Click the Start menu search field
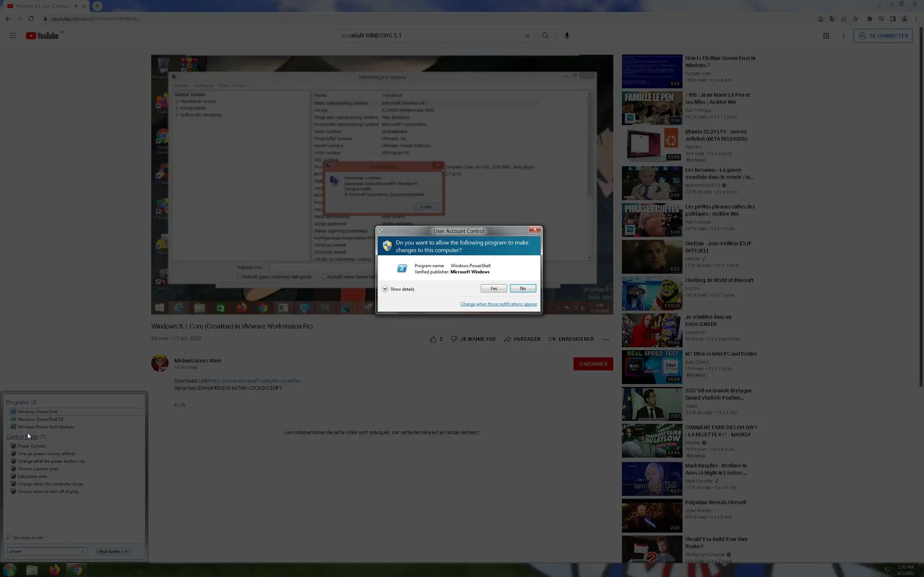 click(x=44, y=551)
